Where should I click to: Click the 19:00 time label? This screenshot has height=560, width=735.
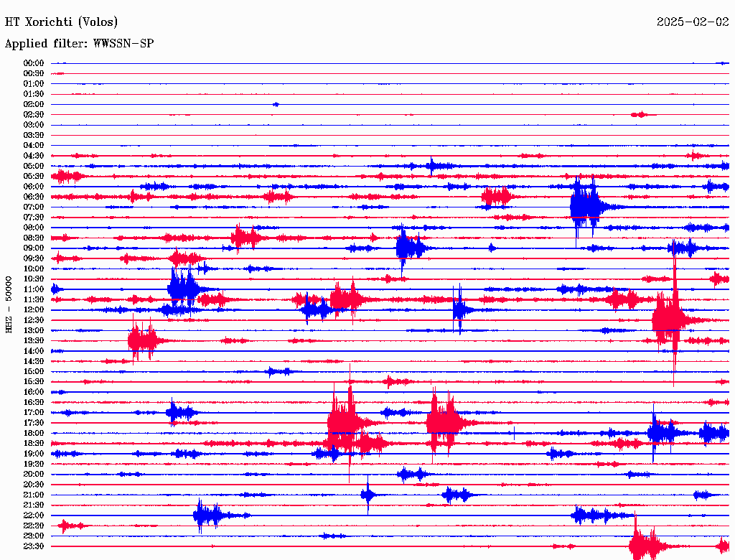tap(34, 454)
